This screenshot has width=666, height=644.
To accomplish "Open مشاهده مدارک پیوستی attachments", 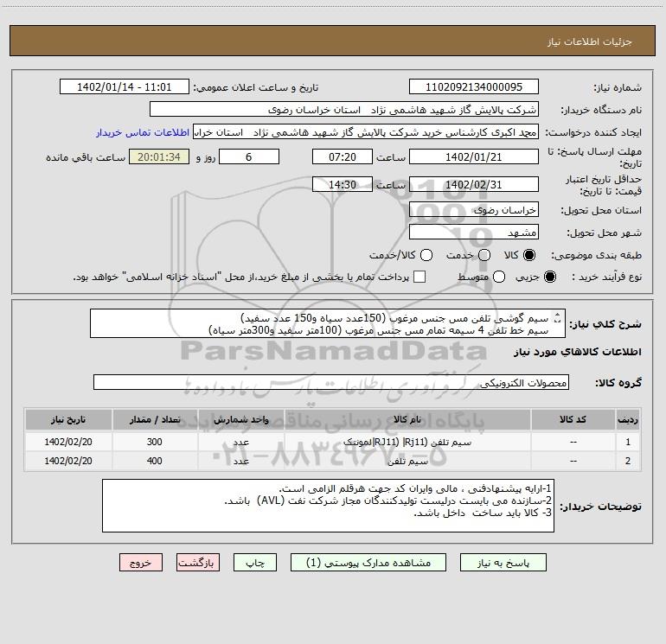I will (375, 562).
